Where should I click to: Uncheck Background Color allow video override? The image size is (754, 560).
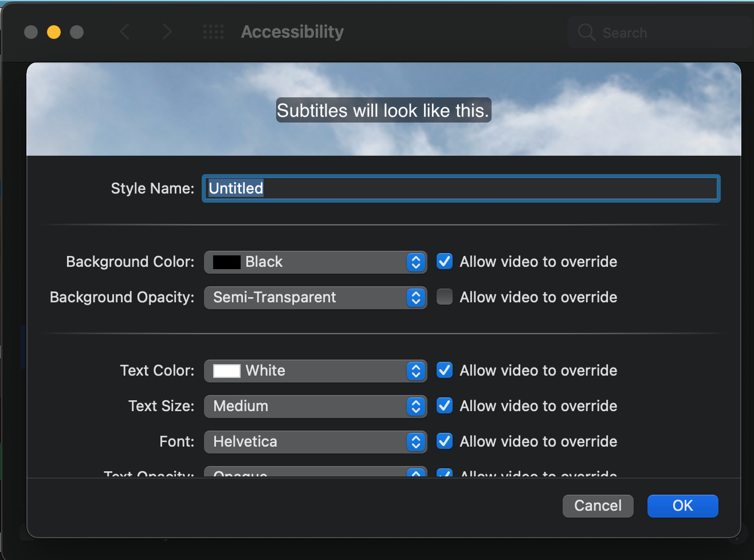(445, 262)
